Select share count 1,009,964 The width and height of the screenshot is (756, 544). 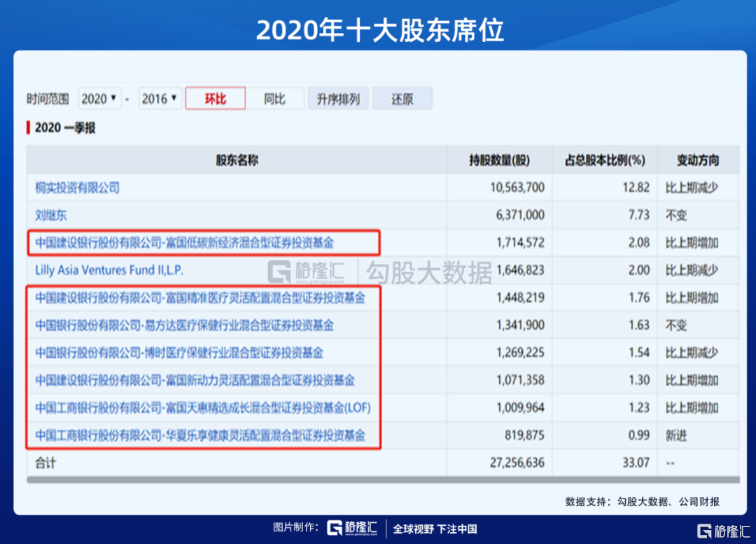click(x=519, y=408)
